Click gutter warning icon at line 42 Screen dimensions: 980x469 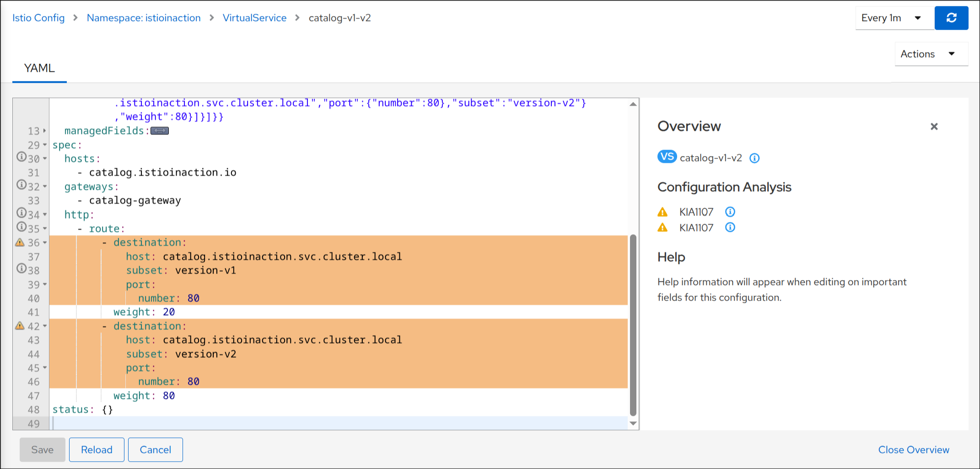pyautogui.click(x=20, y=325)
